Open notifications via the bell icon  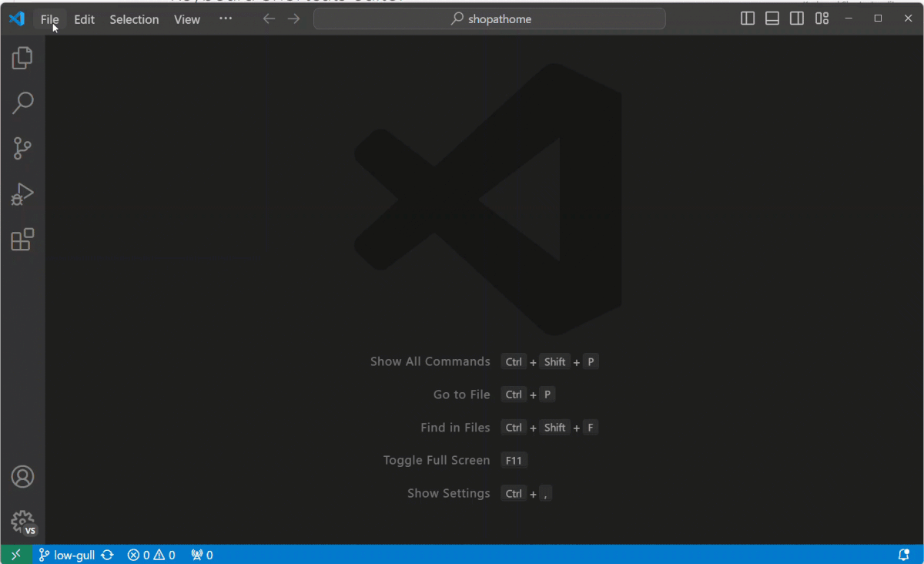click(x=905, y=554)
